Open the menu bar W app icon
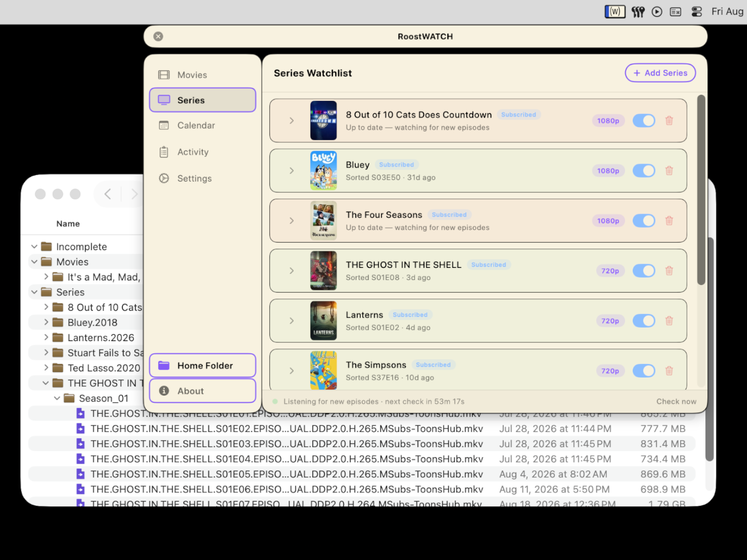This screenshot has height=560, width=747. (x=615, y=12)
